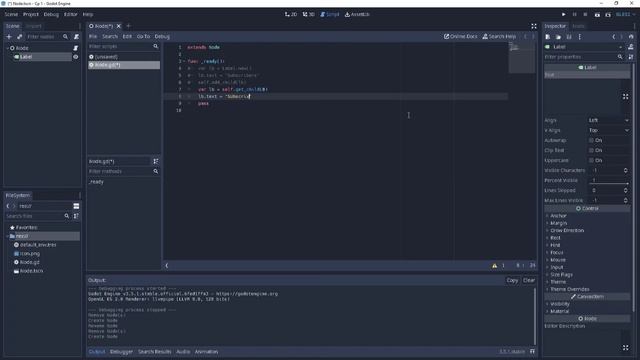The height and width of the screenshot is (360, 640).
Task: Pause the running scene
Action: click(574, 14)
